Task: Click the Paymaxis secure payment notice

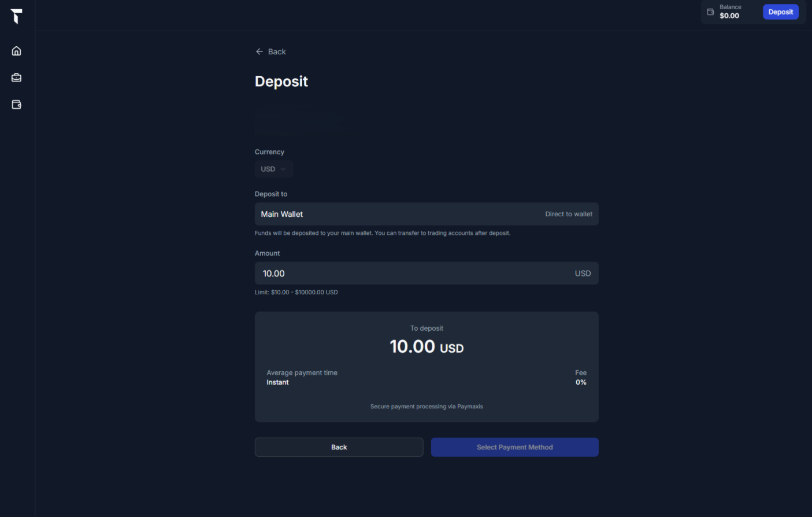Action: coord(427,407)
